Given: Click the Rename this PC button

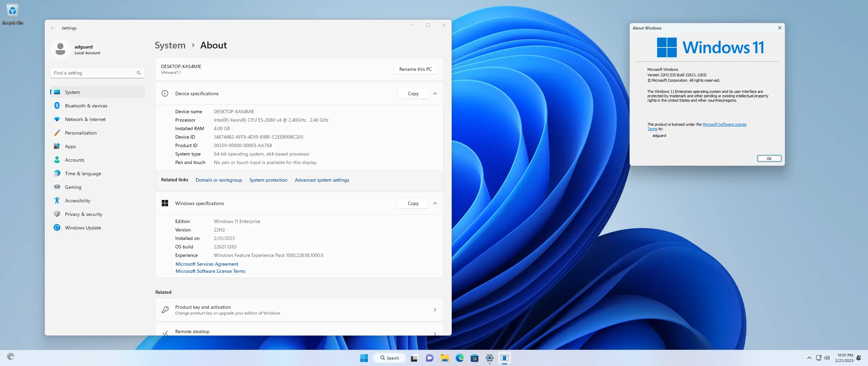Looking at the screenshot, I should point(415,69).
